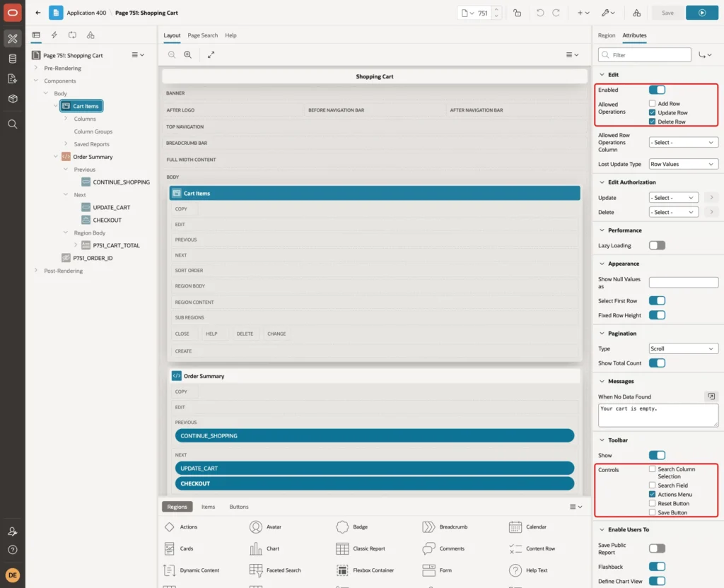Viewport: 724px width, 588px height.
Task: Switch to the Processing tab icon
Action: point(73,35)
